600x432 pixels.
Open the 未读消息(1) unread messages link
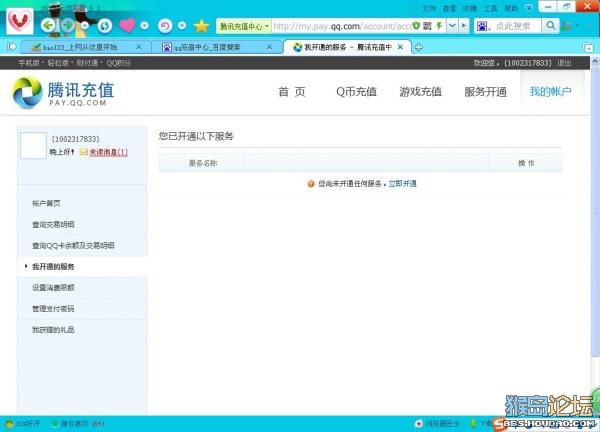[x=108, y=152]
